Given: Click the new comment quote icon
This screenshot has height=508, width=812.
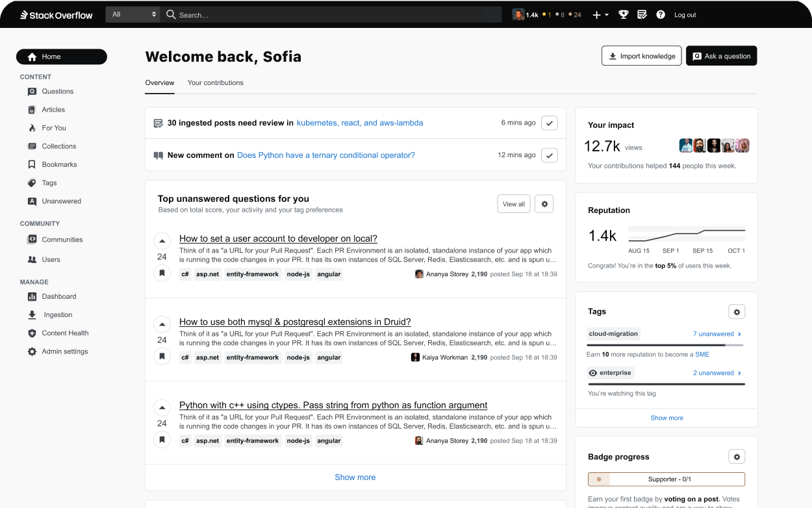Looking at the screenshot, I should pyautogui.click(x=158, y=155).
